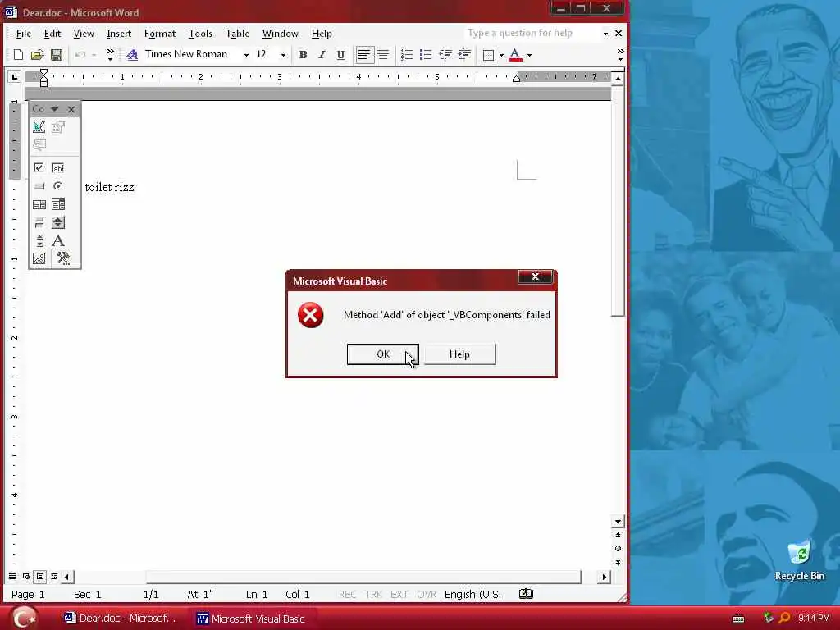Open the Insert menu
The image size is (840, 630).
119,34
